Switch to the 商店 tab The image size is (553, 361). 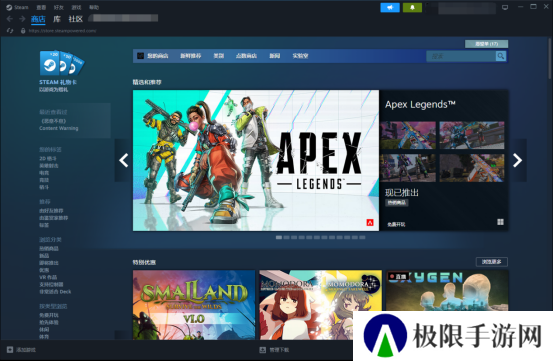pos(38,19)
